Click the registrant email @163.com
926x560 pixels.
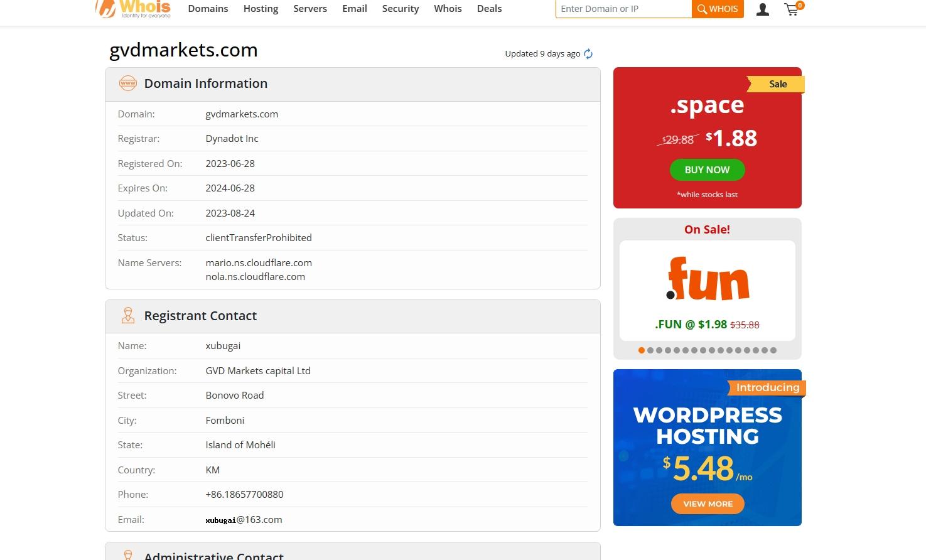[244, 520]
